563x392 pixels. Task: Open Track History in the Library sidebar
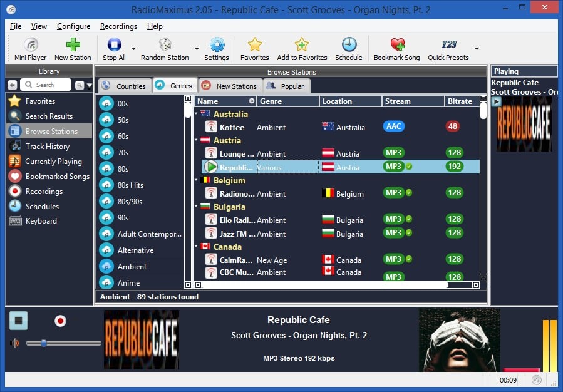click(48, 146)
